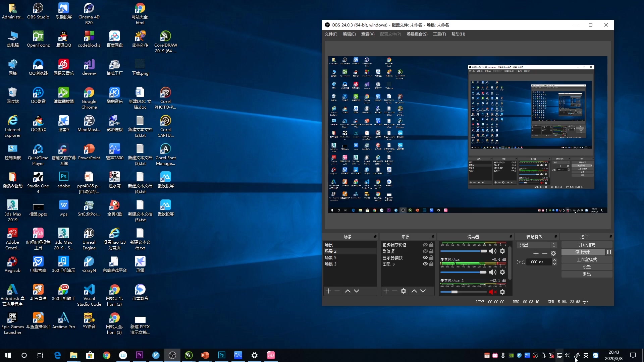Undock the 混音器 panel via header icon
The image size is (644, 362).
pos(511,237)
